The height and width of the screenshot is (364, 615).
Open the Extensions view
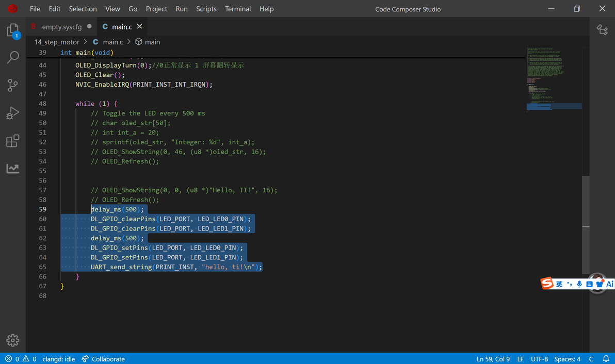tap(13, 141)
